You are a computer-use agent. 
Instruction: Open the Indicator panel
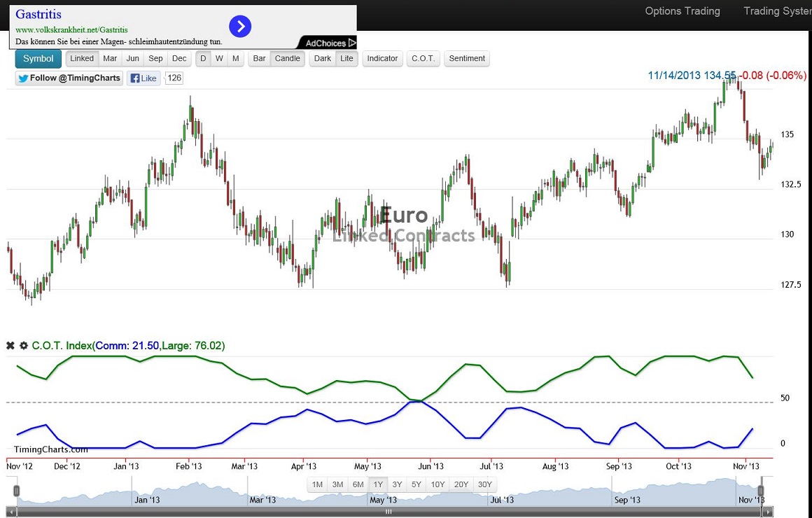(x=382, y=58)
